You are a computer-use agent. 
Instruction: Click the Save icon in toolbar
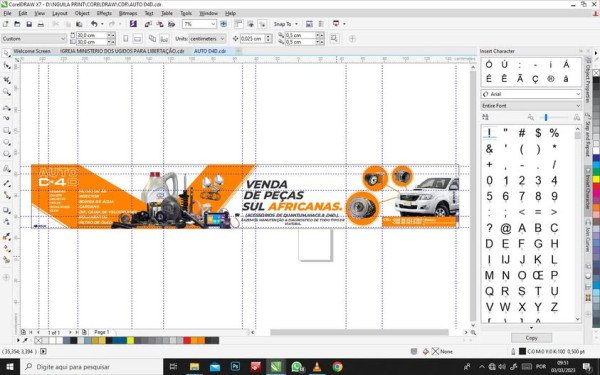pos(29,24)
